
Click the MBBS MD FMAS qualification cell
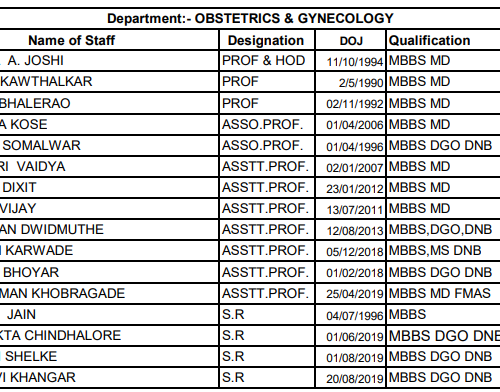point(443,293)
